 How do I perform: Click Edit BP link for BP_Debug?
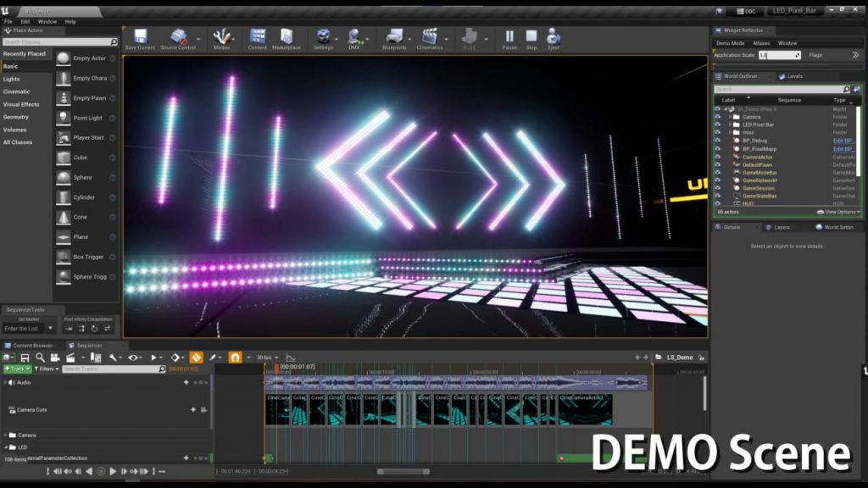tap(843, 141)
